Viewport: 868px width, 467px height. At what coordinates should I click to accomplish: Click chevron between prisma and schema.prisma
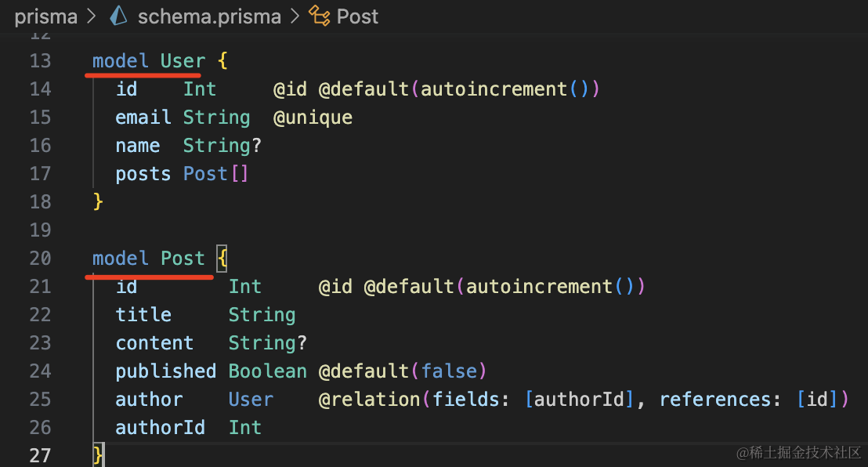93,16
